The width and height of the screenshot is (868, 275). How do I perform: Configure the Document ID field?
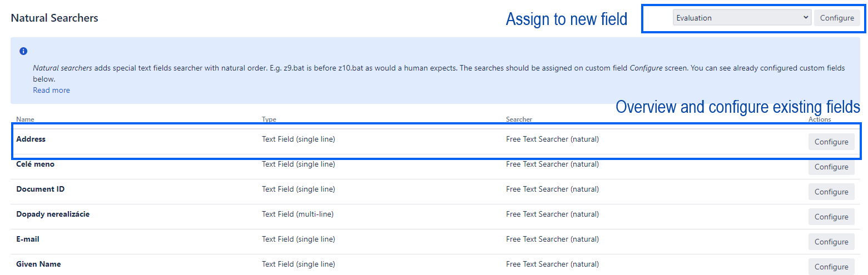click(x=831, y=192)
